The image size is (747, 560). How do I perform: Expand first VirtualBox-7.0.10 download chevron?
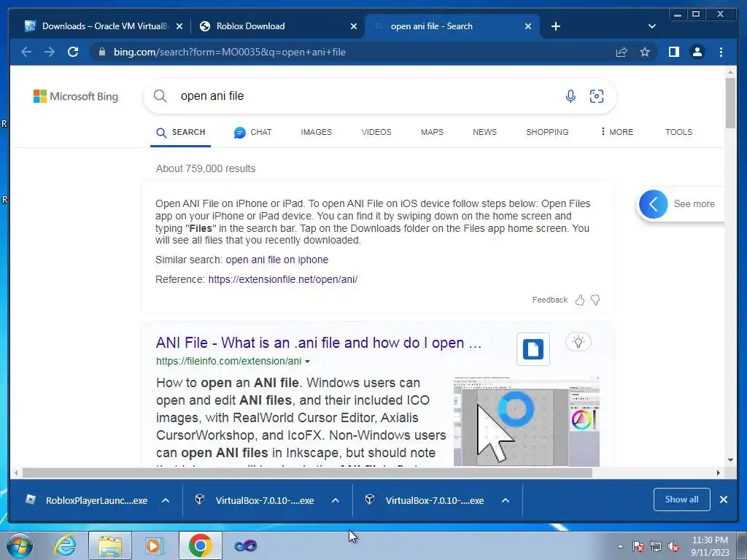[336, 500]
